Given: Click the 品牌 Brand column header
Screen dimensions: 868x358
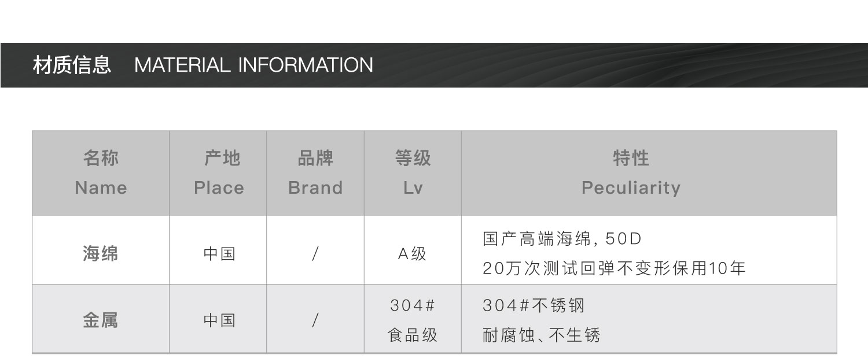Looking at the screenshot, I should tap(315, 172).
